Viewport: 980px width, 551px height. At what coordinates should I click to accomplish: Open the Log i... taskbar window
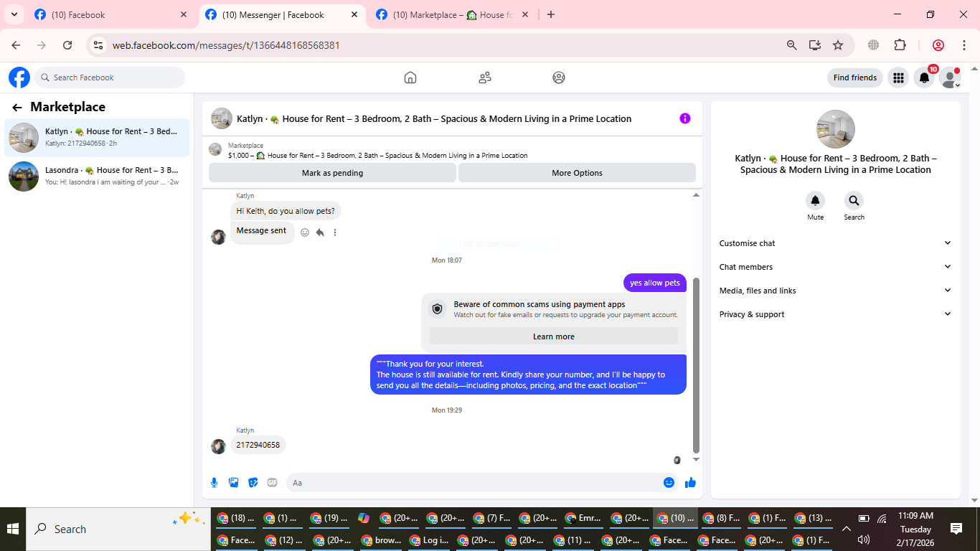[430, 540]
